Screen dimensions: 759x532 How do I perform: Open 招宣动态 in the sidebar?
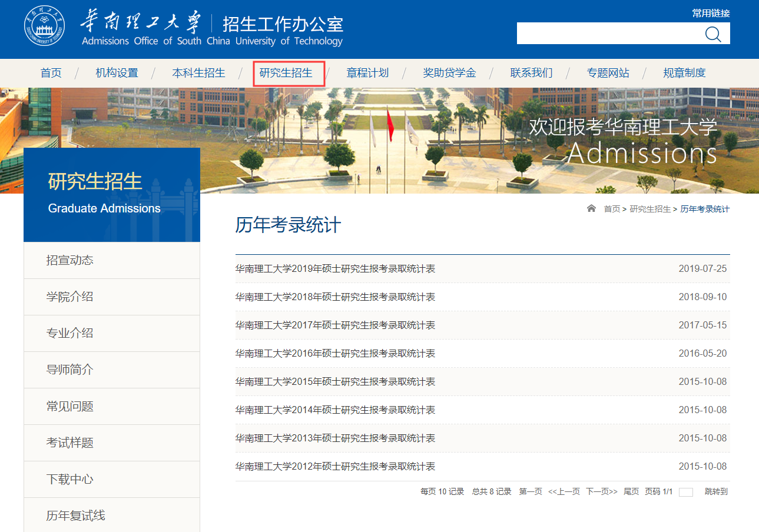click(112, 260)
